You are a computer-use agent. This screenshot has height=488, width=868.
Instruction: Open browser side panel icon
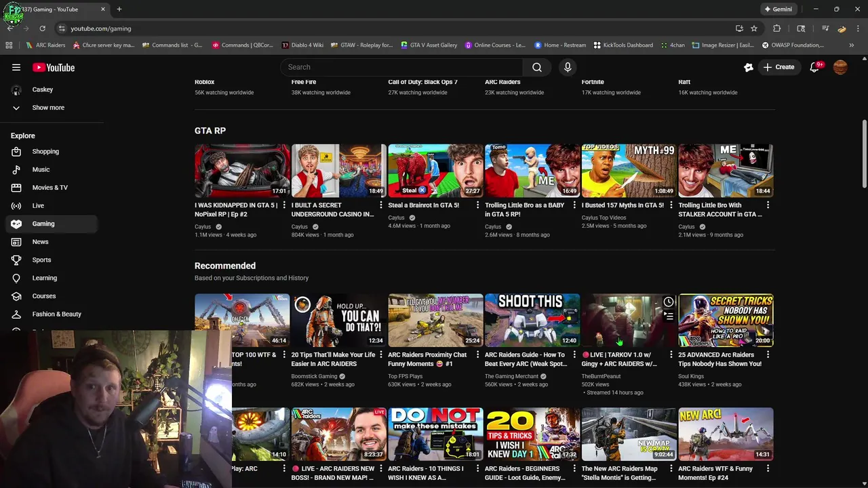point(801,28)
